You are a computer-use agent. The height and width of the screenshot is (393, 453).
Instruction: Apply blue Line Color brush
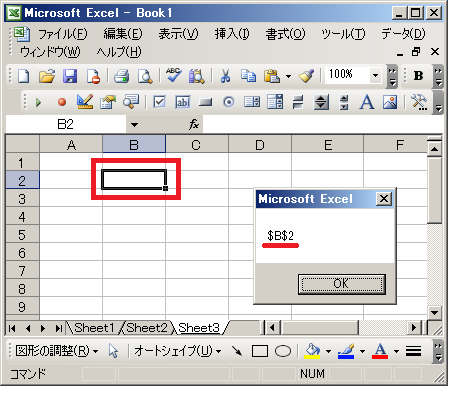[x=346, y=351]
